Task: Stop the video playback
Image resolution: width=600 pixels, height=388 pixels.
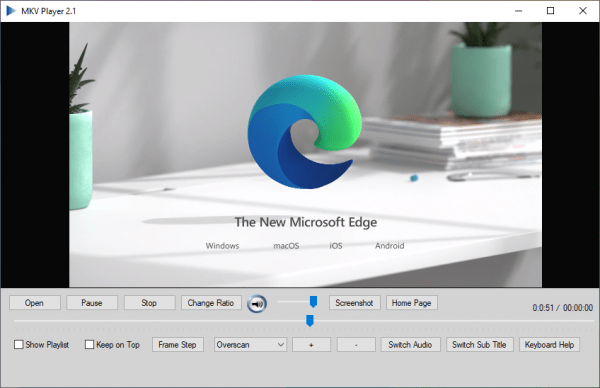Action: [149, 303]
